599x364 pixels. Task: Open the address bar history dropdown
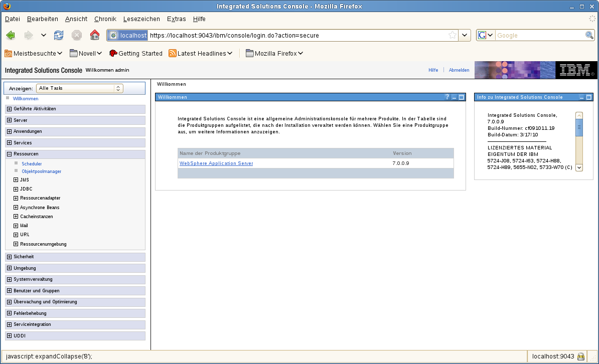464,35
